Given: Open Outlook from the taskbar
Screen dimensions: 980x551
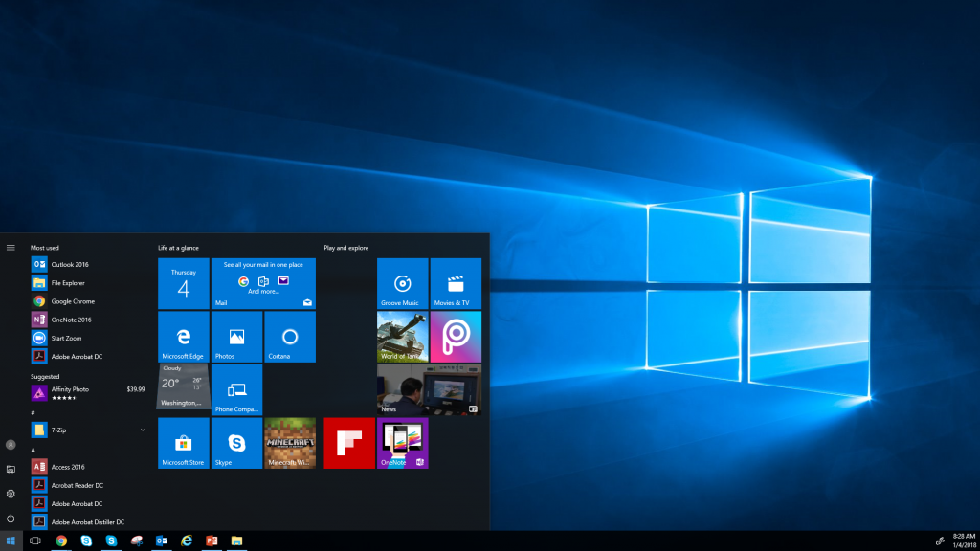Looking at the screenshot, I should (161, 541).
